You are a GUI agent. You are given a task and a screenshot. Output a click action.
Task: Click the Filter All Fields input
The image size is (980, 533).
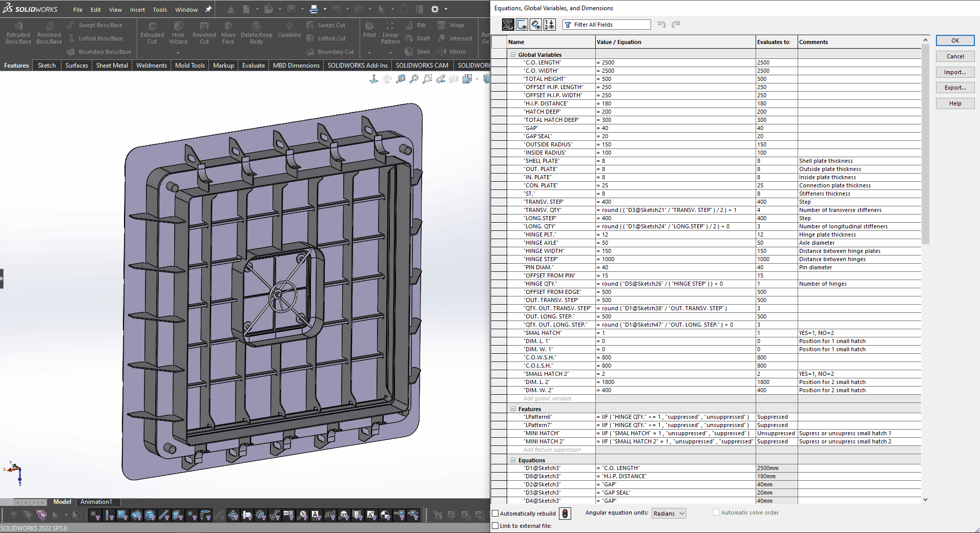coord(611,25)
